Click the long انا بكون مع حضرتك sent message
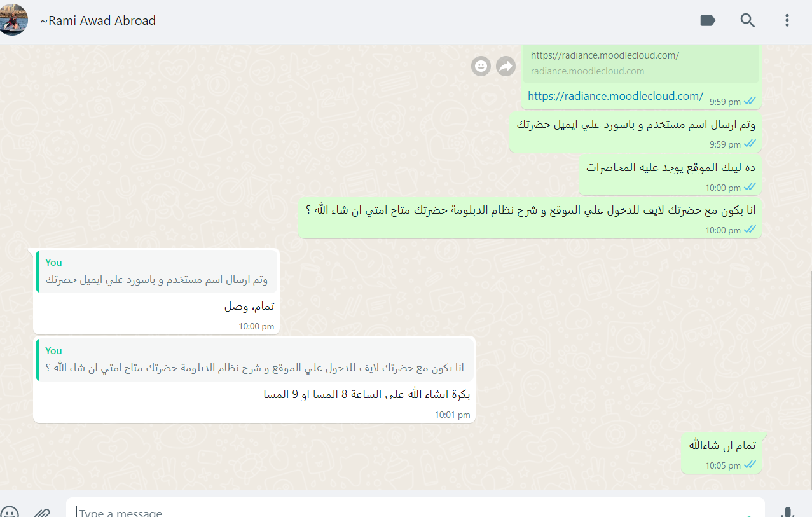 (x=530, y=218)
